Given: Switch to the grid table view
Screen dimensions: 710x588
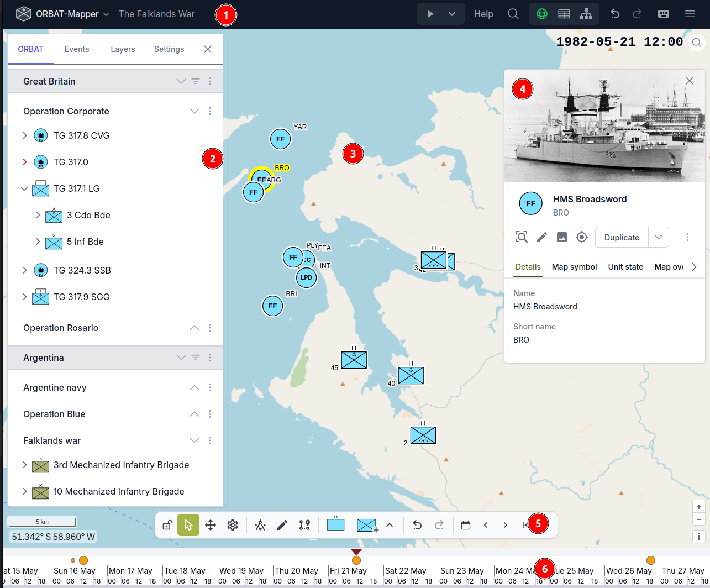Looking at the screenshot, I should (x=564, y=14).
